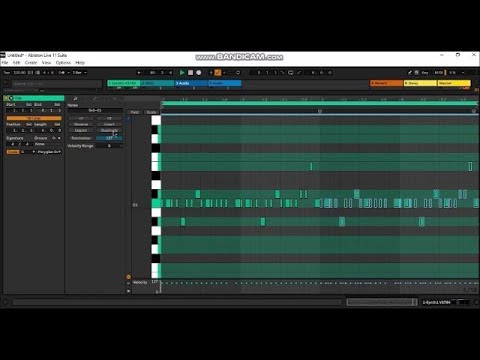Click the Randomize velocity button
Viewport: 480px width, 360px height.
81,138
